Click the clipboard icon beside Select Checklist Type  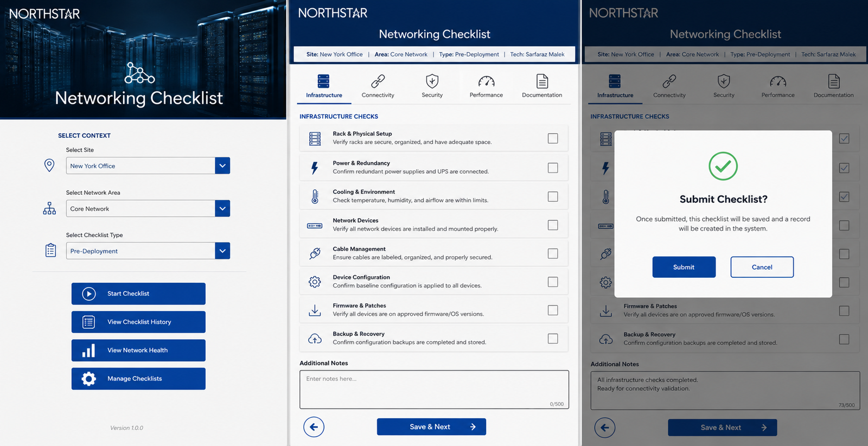pos(50,250)
